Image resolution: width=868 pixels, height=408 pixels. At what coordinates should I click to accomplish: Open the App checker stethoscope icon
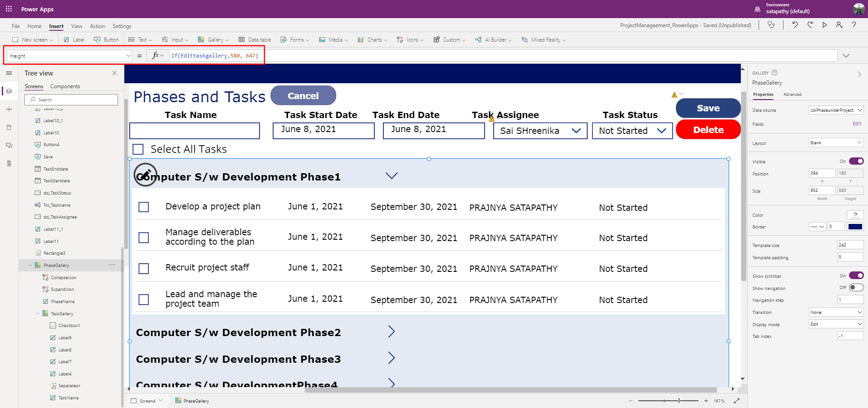(x=771, y=25)
